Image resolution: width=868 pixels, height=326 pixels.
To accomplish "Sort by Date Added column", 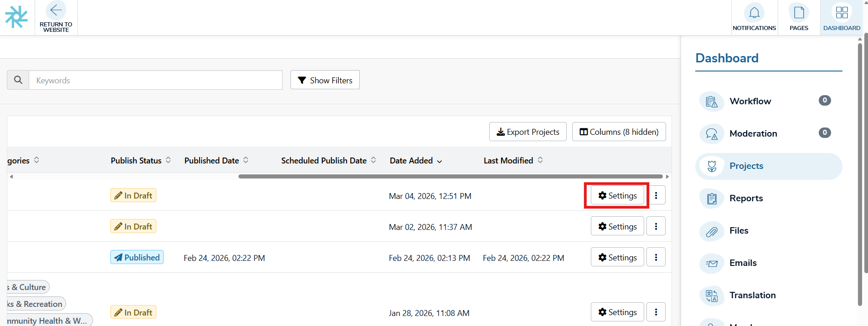I will tap(416, 161).
